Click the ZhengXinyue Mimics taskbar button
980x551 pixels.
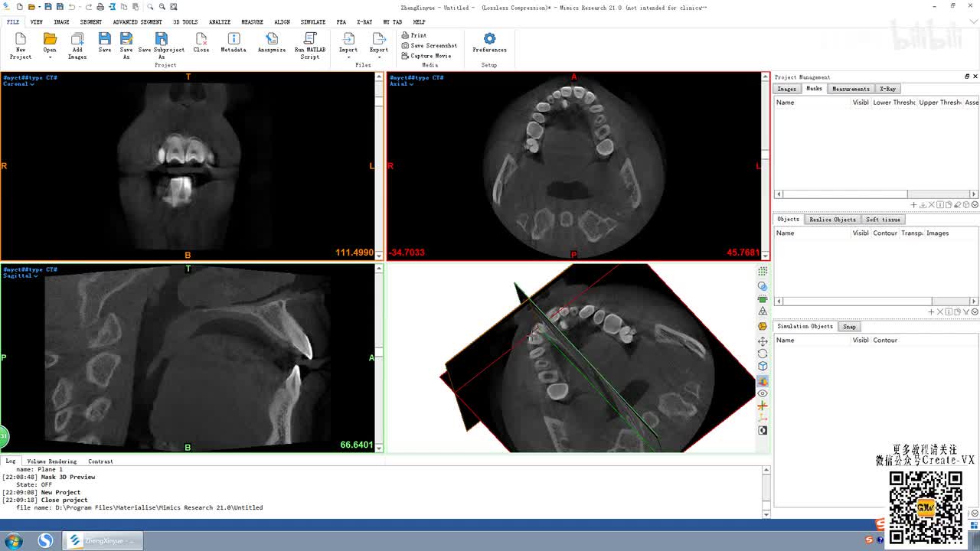coord(102,541)
